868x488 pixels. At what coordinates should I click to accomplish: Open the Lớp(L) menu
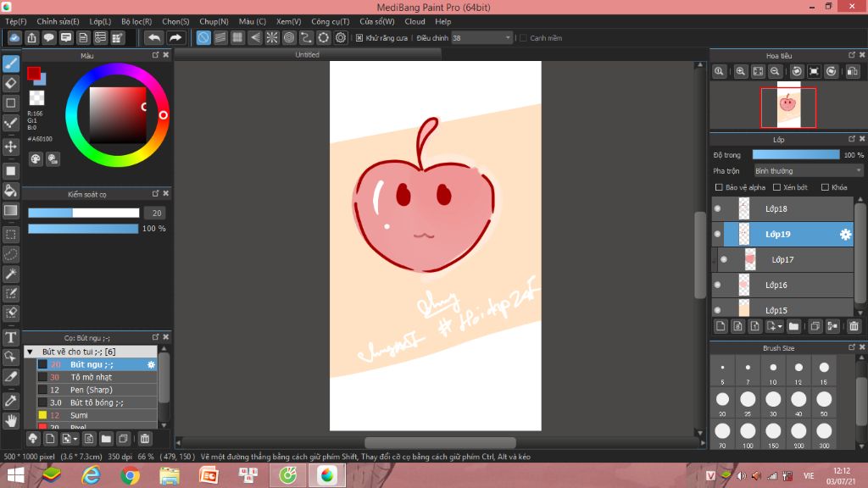coord(100,21)
